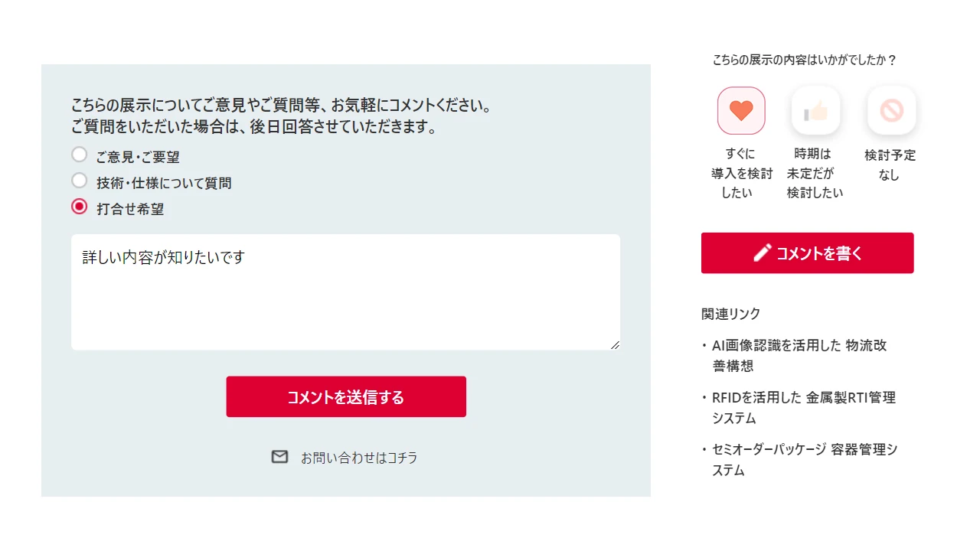Image resolution: width=980 pixels, height=551 pixels.
Task: Click into the comment text area
Action: click(345, 292)
